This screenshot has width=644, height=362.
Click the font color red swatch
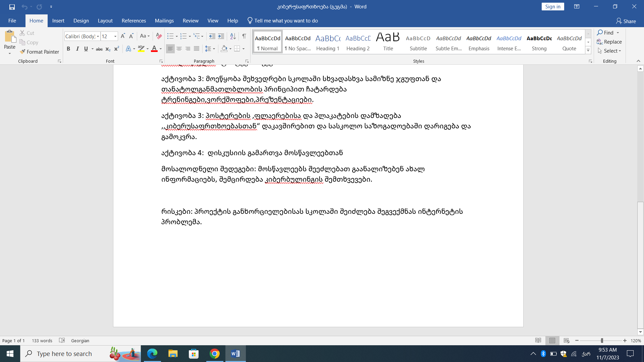pos(154,49)
